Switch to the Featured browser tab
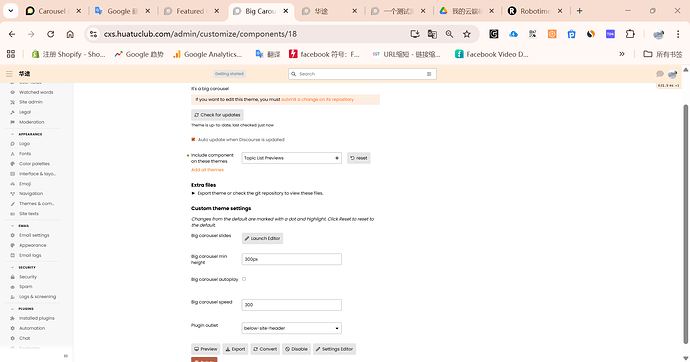 coord(192,11)
